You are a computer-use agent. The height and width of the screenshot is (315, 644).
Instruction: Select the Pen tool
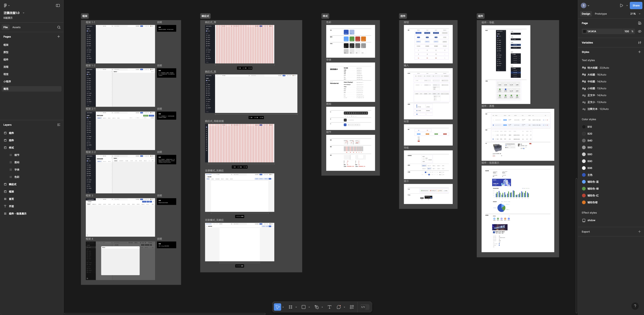(317, 307)
